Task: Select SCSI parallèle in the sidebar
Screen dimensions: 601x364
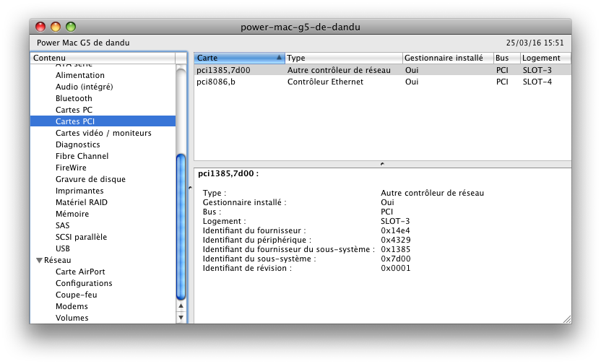Action: pos(81,237)
